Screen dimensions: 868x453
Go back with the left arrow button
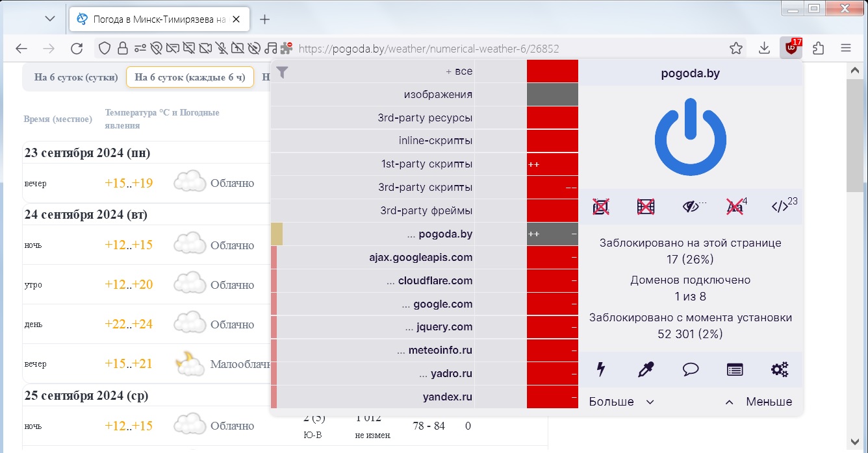21,49
